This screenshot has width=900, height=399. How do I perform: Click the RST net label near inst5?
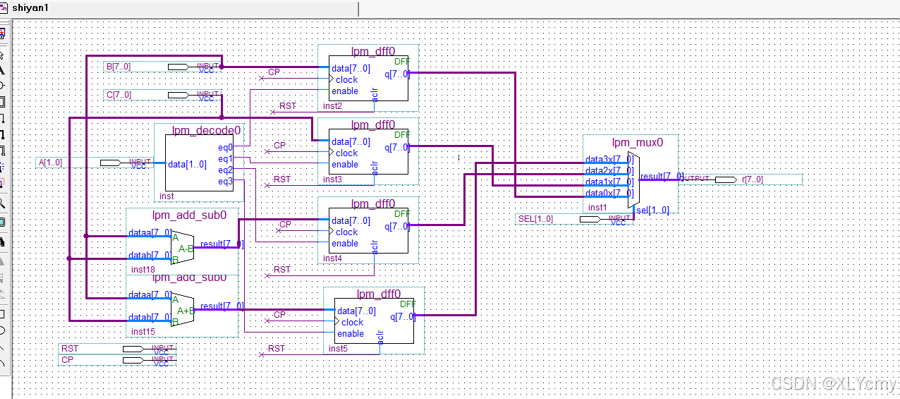pos(276,348)
